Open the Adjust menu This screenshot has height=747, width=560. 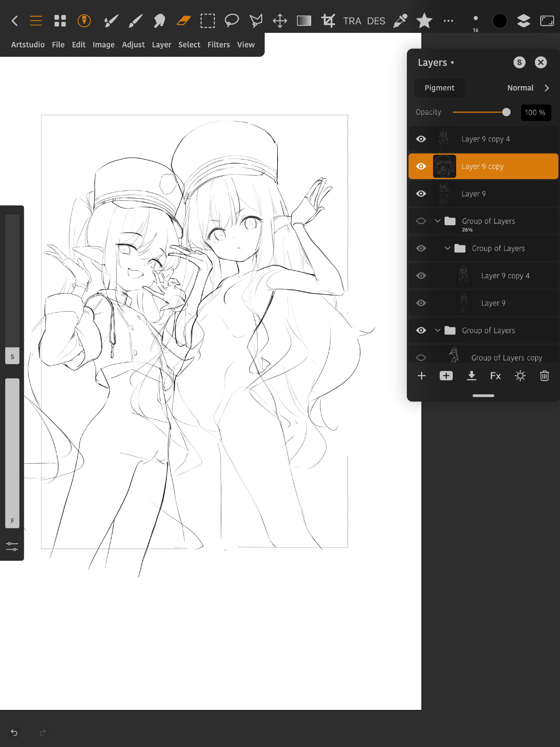[x=133, y=45]
